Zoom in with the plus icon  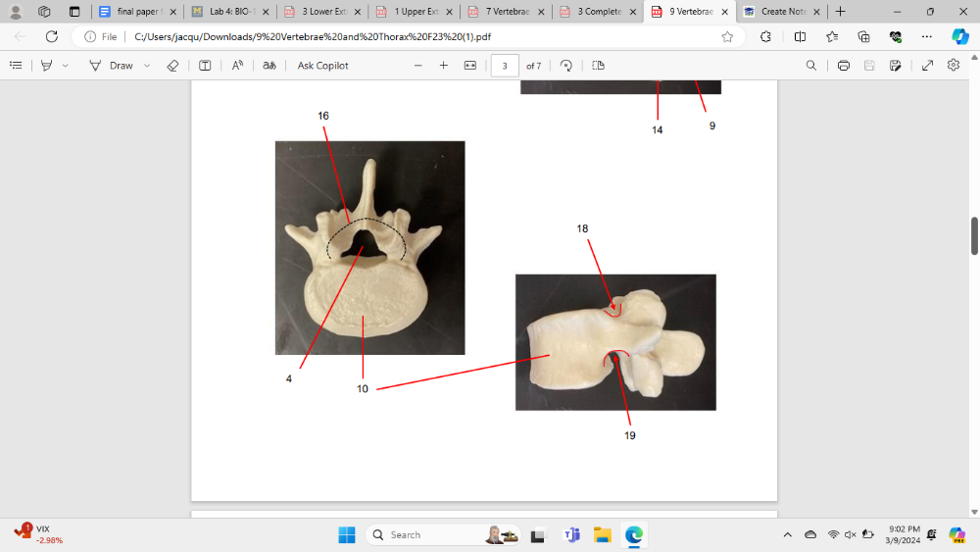pos(443,66)
